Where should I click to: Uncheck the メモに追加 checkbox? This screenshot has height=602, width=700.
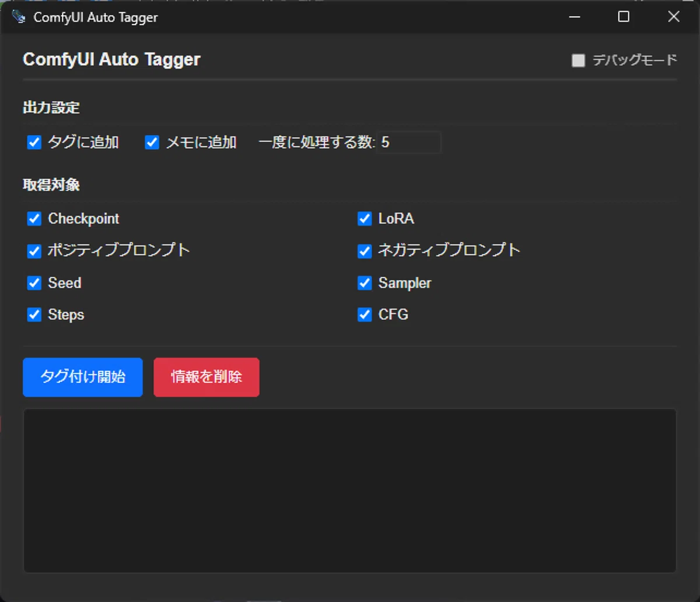coord(152,142)
